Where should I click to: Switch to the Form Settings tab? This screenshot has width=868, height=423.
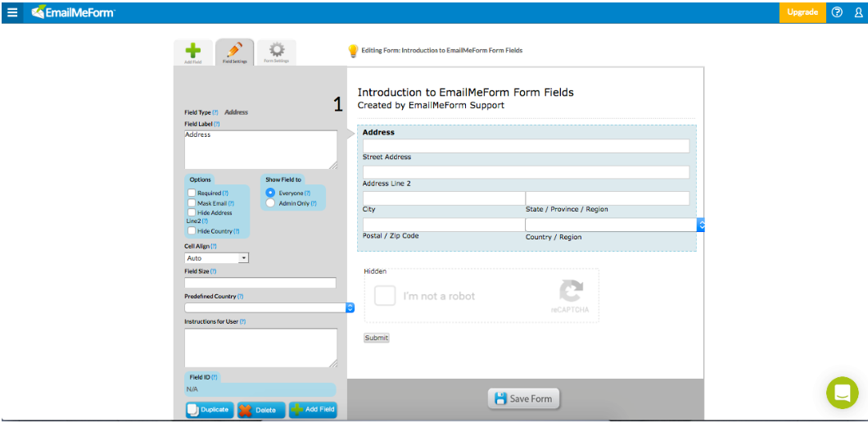[276, 52]
